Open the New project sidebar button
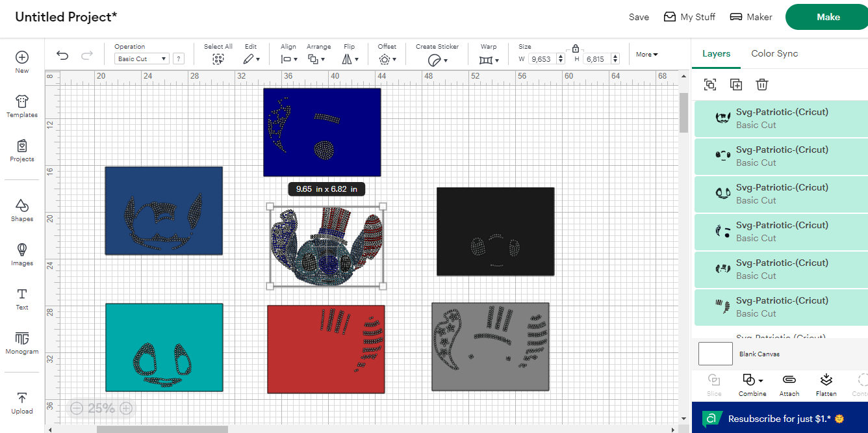Viewport: 868px width, 433px height. click(x=22, y=62)
